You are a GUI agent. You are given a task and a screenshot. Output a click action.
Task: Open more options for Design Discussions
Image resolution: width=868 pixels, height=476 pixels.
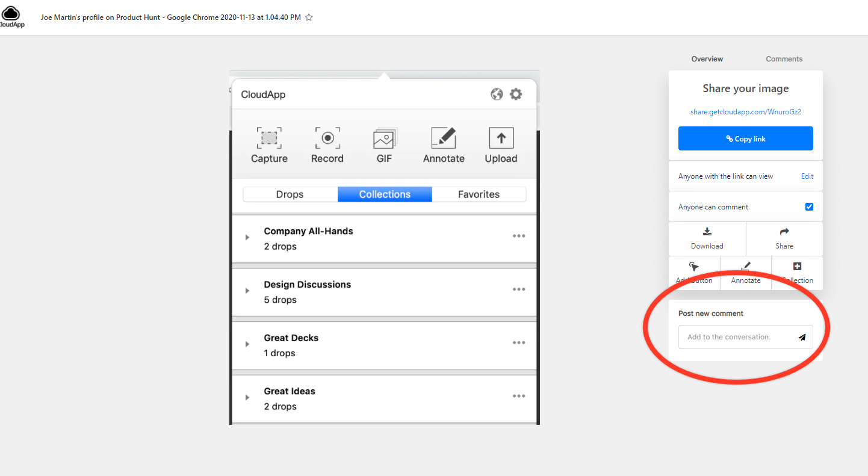click(519, 289)
